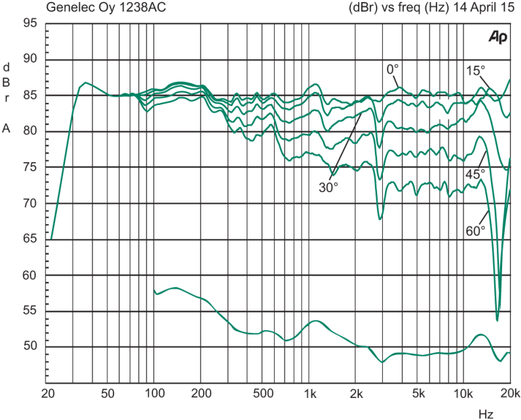Click the 90 y-axis value
The width and height of the screenshot is (521, 420).
click(x=29, y=59)
